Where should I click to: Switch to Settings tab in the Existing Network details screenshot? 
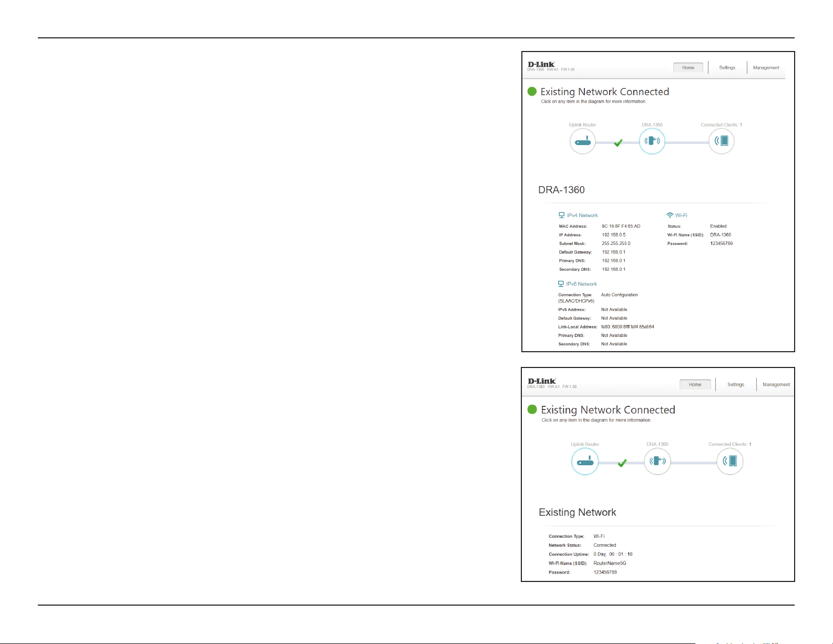click(x=736, y=384)
